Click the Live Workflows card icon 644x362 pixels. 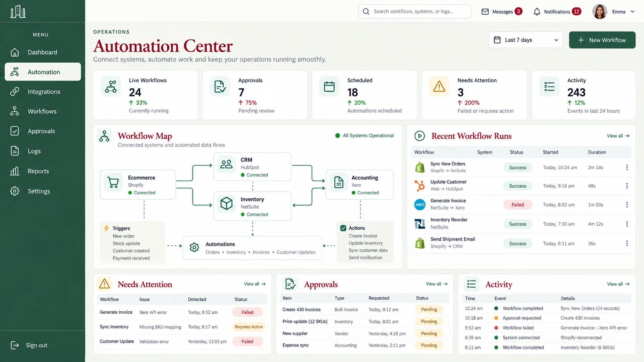111,87
